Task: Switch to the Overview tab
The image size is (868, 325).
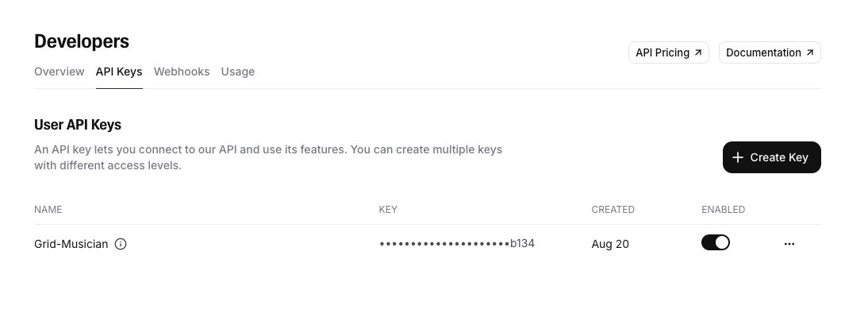Action: (60, 72)
